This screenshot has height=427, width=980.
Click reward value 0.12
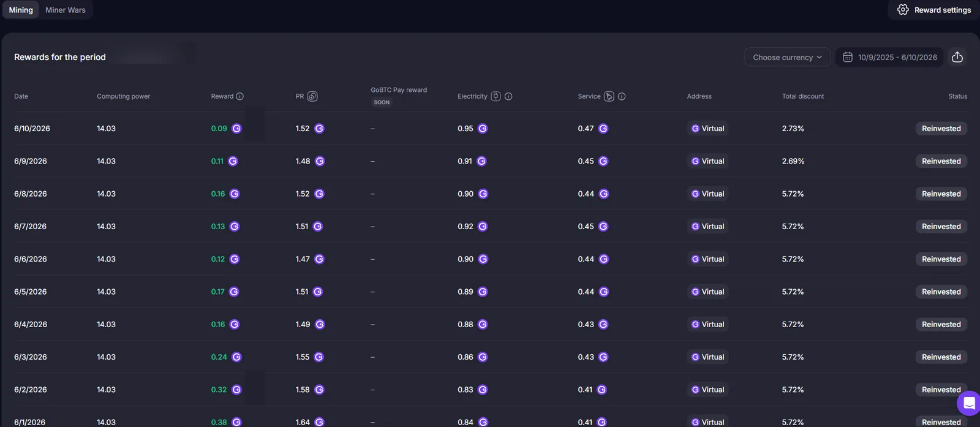(218, 259)
